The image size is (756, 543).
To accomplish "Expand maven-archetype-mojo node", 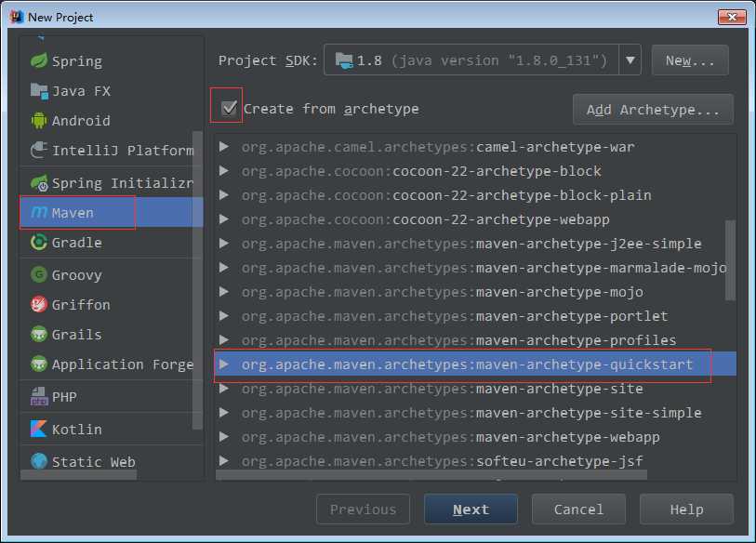I will click(224, 291).
